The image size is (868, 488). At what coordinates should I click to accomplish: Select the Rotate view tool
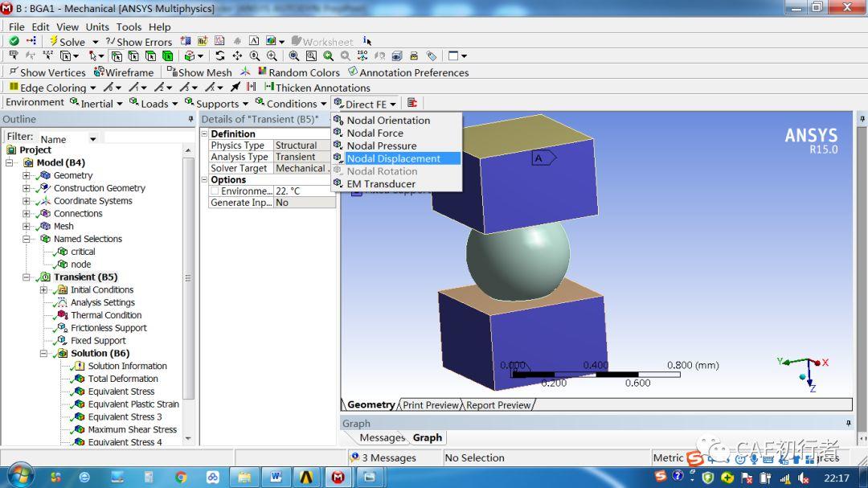[x=219, y=56]
